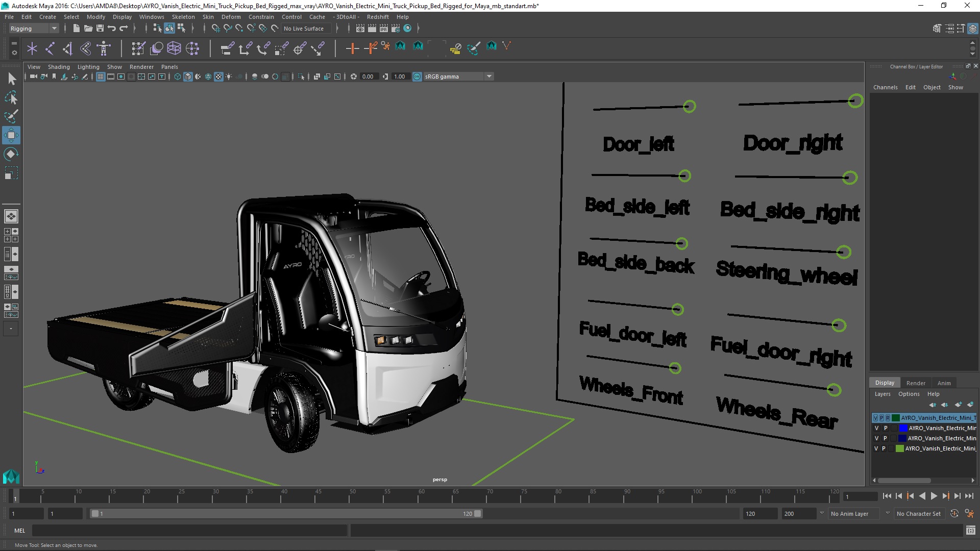980x551 pixels.
Task: Click the MEL command input field
Action: 189,531
